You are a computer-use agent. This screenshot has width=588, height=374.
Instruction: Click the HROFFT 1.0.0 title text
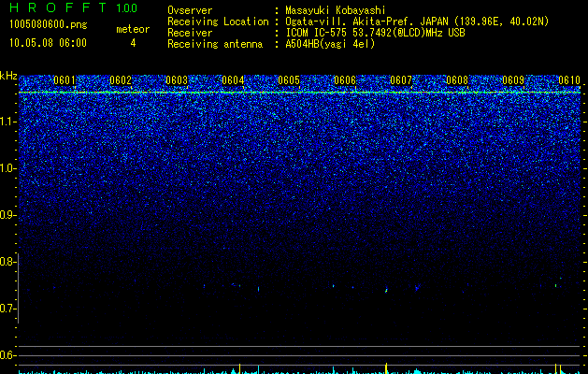(x=73, y=7)
